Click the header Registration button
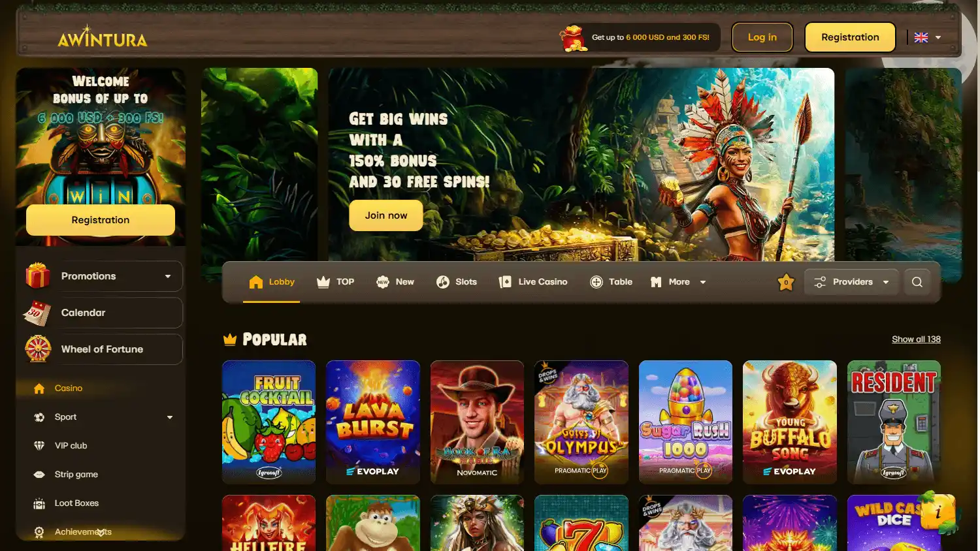980x551 pixels. (x=850, y=37)
